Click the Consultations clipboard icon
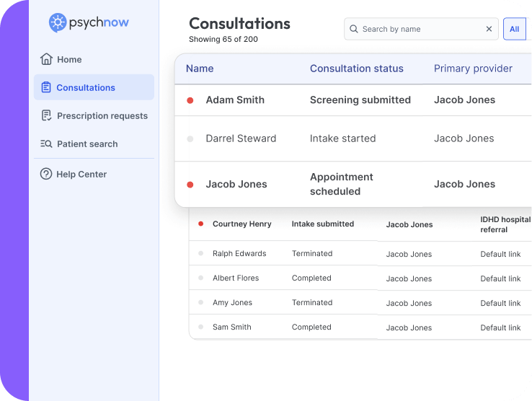The height and width of the screenshot is (401, 532). pos(46,87)
